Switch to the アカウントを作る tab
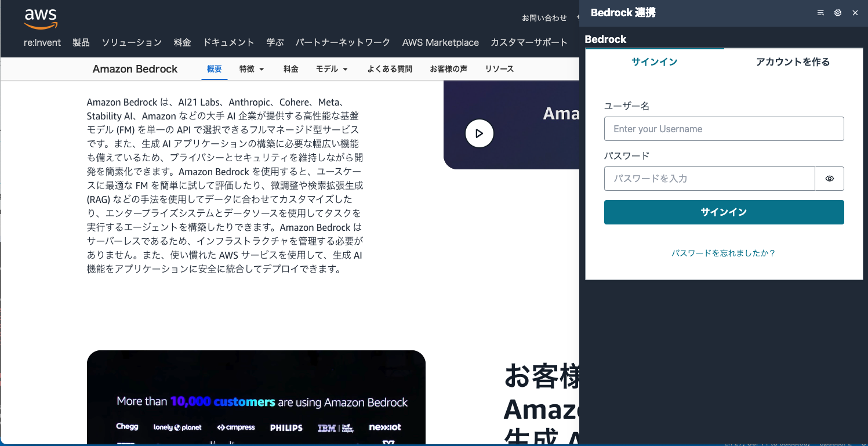The image size is (868, 446). tap(793, 62)
